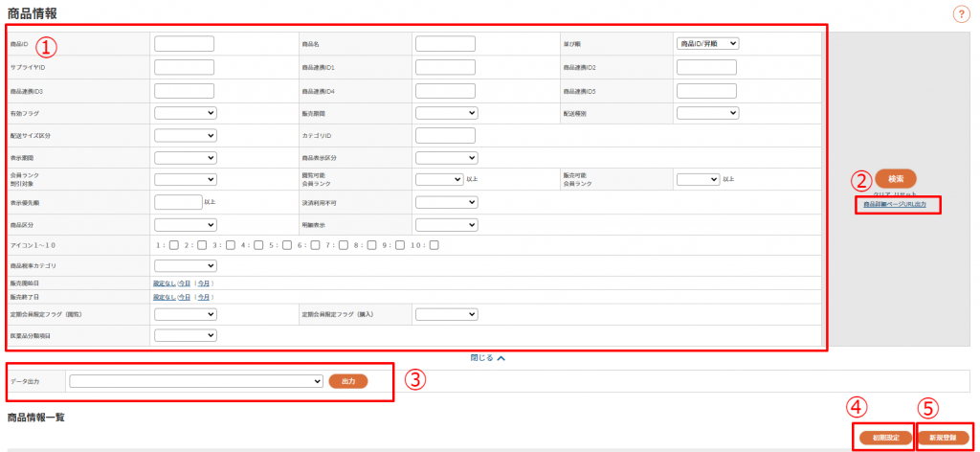This screenshot has width=980, height=452.
Task: Click 設定なし link for 販売開始日
Action: point(165,283)
